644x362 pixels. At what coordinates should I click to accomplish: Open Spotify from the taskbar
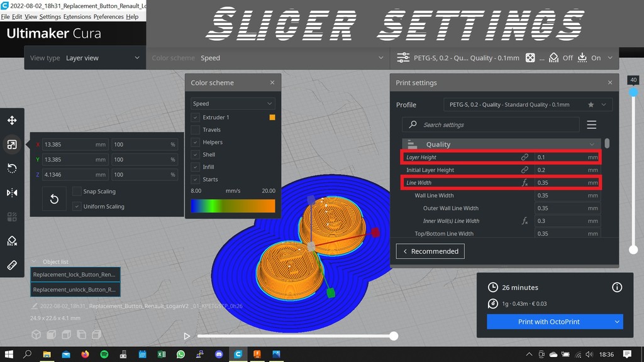point(104,354)
